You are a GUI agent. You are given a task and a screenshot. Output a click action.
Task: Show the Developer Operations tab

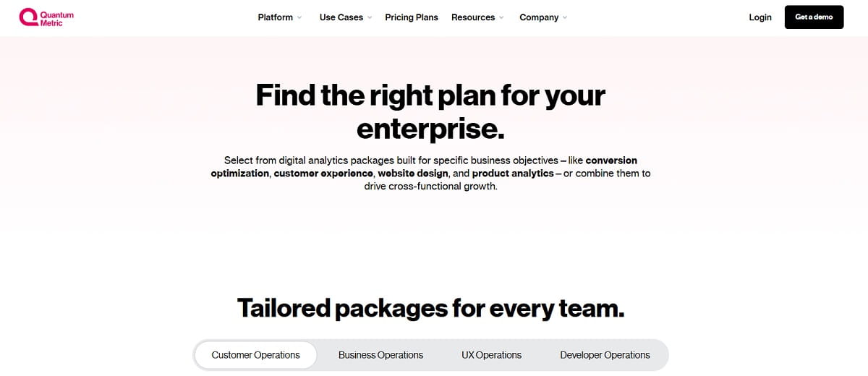tap(605, 355)
